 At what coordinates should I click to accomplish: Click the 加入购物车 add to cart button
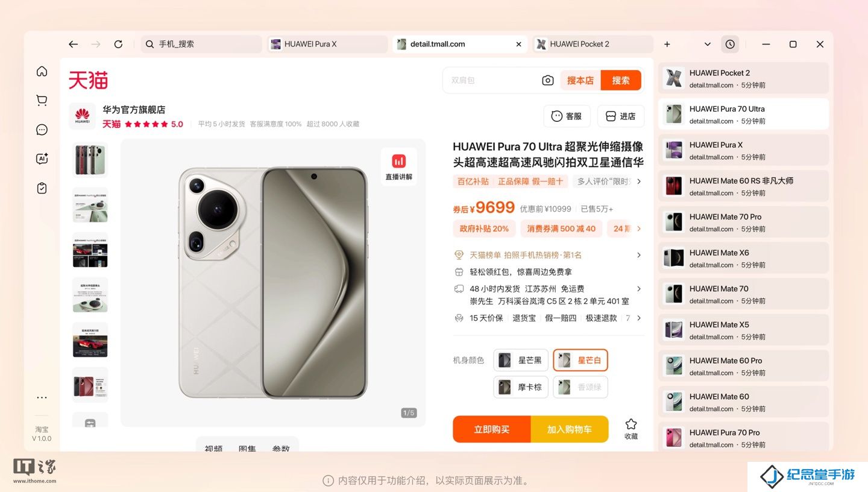coord(570,429)
